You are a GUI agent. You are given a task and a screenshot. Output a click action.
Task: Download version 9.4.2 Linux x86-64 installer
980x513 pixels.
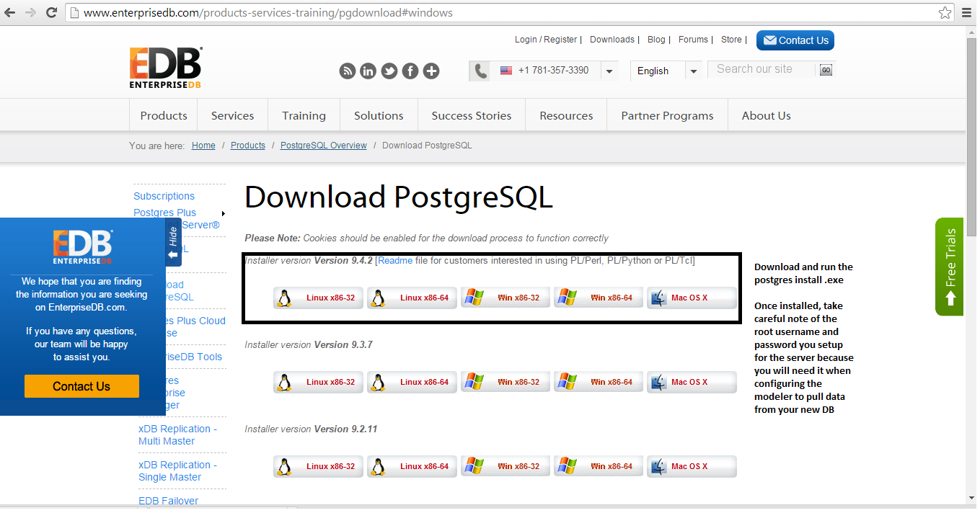click(412, 298)
